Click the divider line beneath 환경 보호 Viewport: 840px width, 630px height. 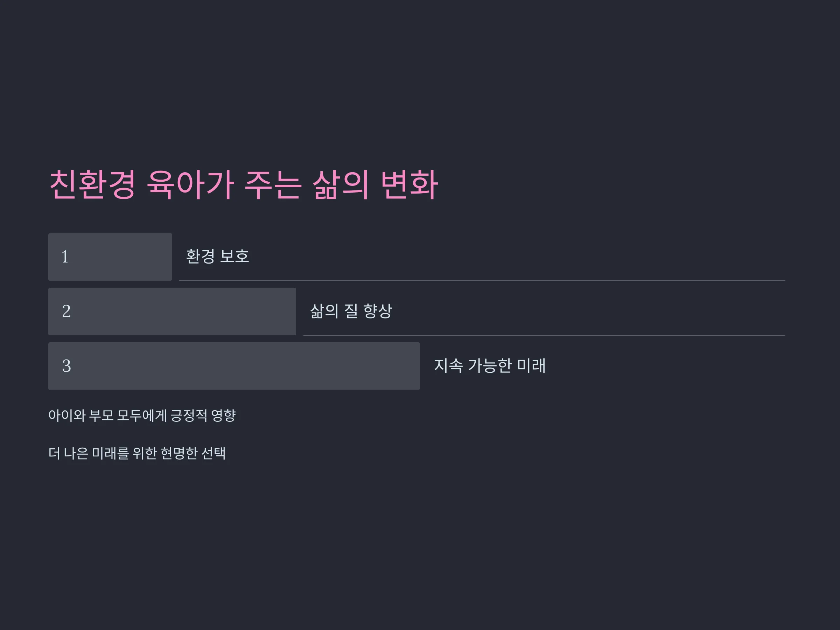coord(482,281)
